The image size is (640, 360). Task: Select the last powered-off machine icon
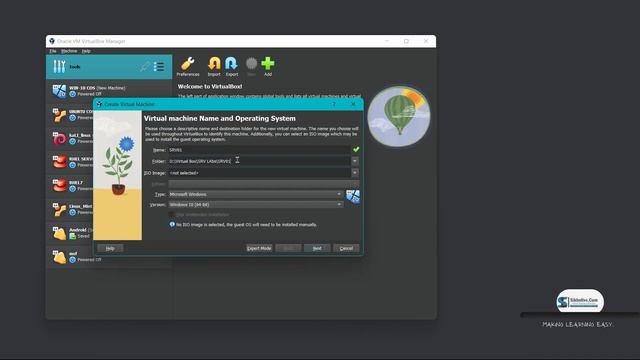coord(59,257)
